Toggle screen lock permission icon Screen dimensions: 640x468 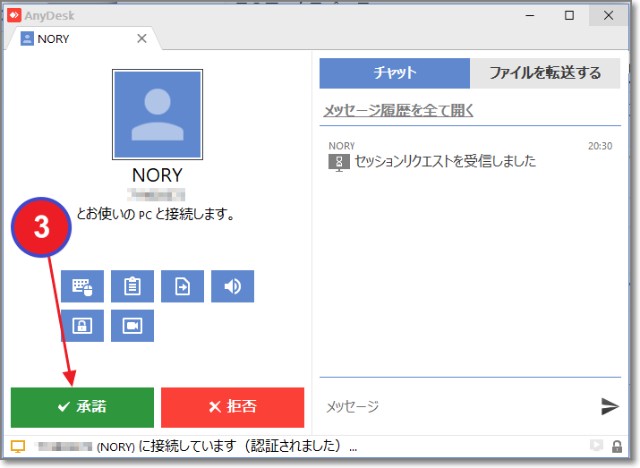tap(82, 326)
